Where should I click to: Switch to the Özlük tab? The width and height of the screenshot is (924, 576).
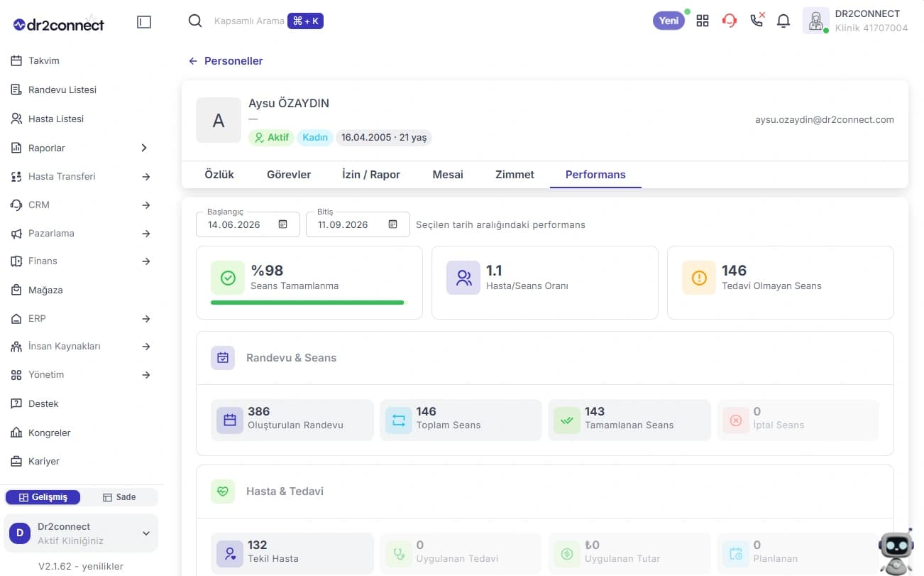[x=219, y=174]
